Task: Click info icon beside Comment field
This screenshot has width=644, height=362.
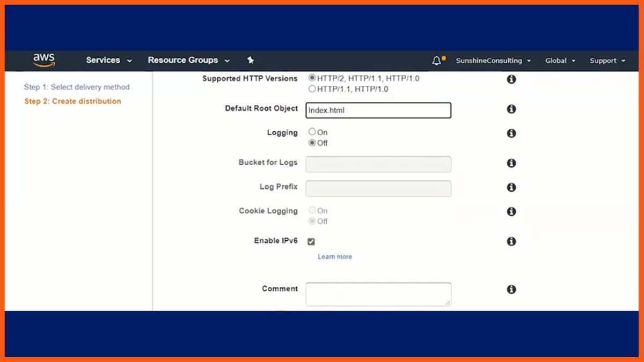Action: click(x=511, y=289)
